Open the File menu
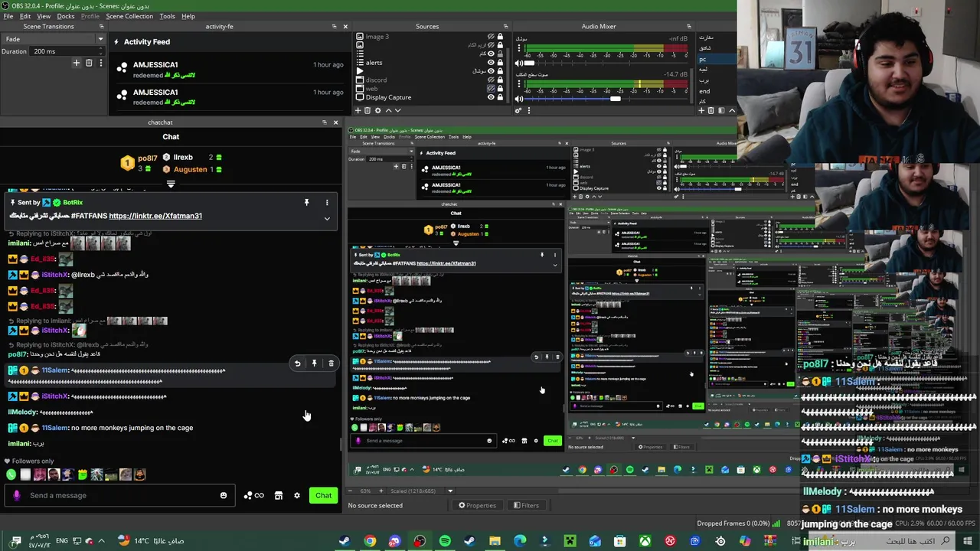 pos(8,16)
